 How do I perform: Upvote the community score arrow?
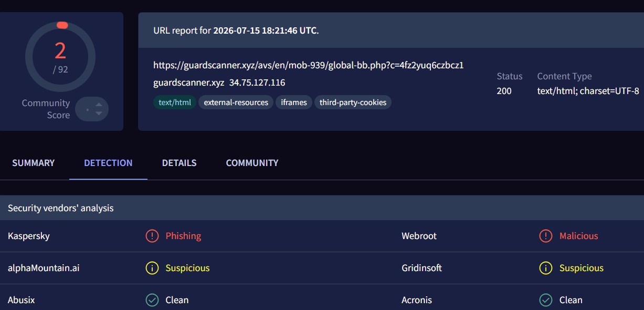pyautogui.click(x=99, y=105)
